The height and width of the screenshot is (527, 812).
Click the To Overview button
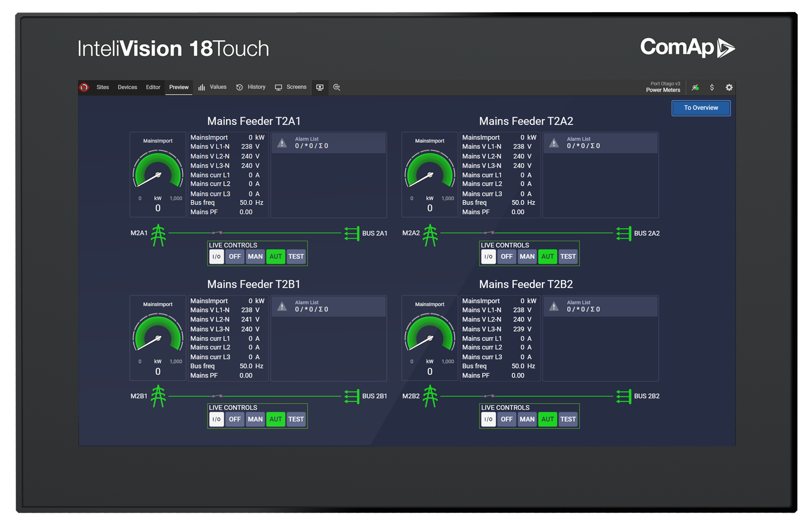[x=701, y=108]
